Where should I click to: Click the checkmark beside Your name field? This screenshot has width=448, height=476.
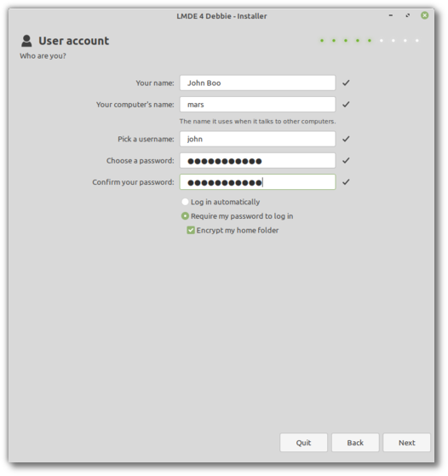(346, 83)
